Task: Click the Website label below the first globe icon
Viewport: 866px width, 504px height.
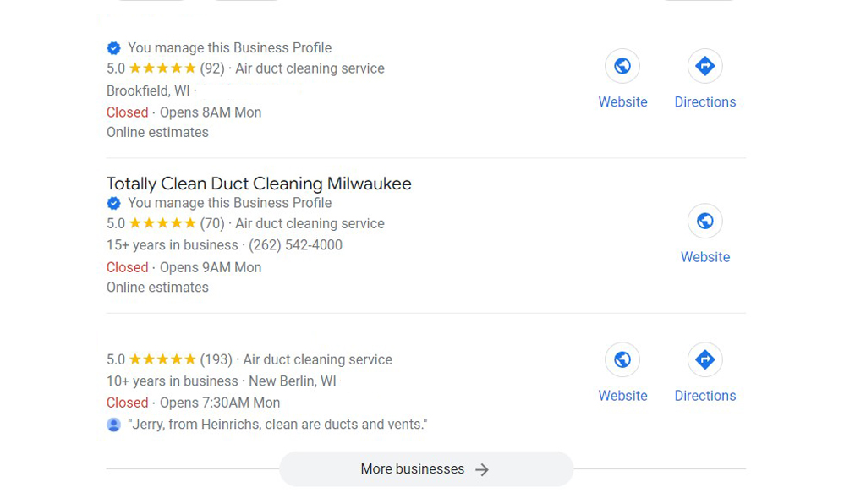Action: click(622, 101)
